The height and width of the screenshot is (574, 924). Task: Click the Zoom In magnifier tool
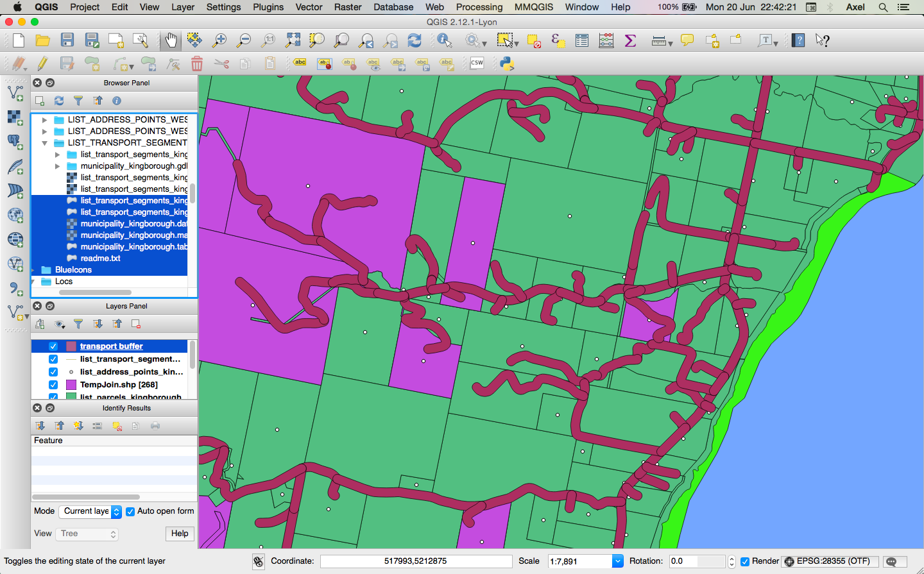click(219, 40)
